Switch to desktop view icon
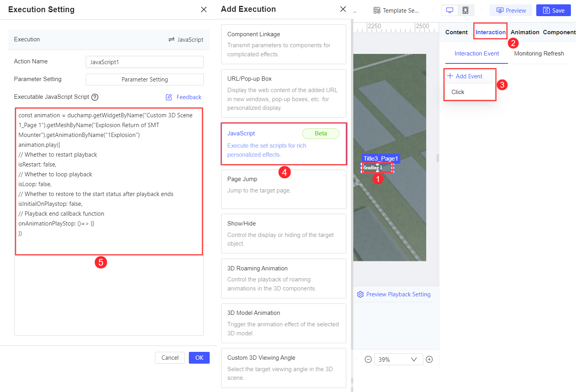Screen dimensions: 576x392 click(450, 10)
